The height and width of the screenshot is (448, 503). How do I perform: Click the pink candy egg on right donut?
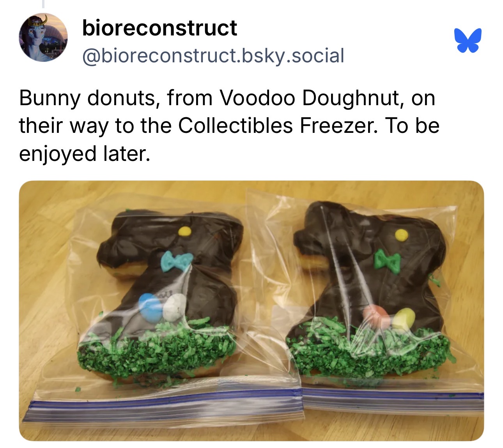click(375, 316)
